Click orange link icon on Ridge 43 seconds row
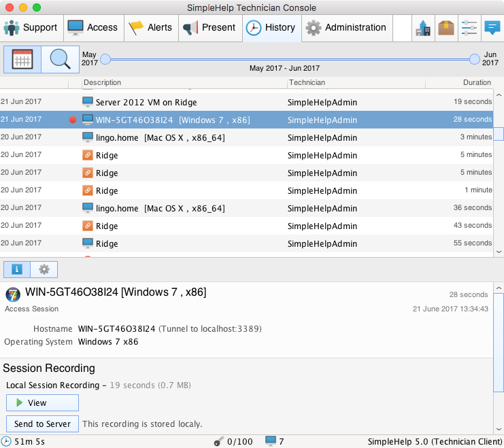This screenshot has width=504, height=448. tap(88, 226)
